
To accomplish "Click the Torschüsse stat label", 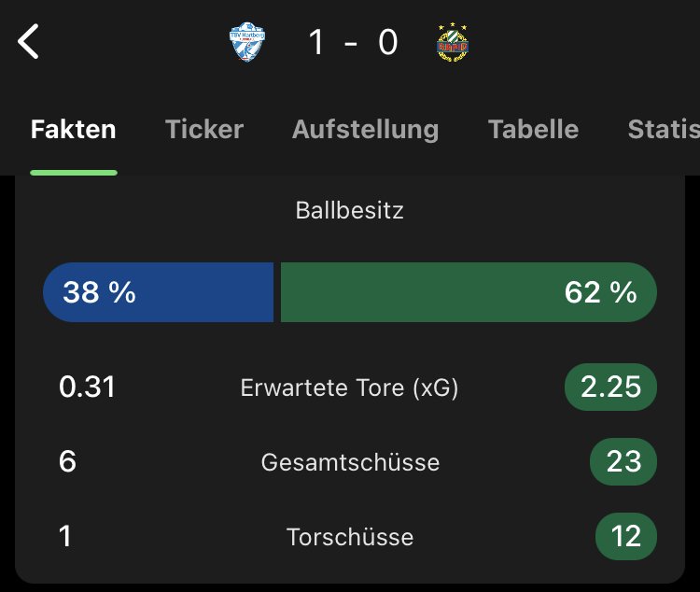I will point(350,537).
